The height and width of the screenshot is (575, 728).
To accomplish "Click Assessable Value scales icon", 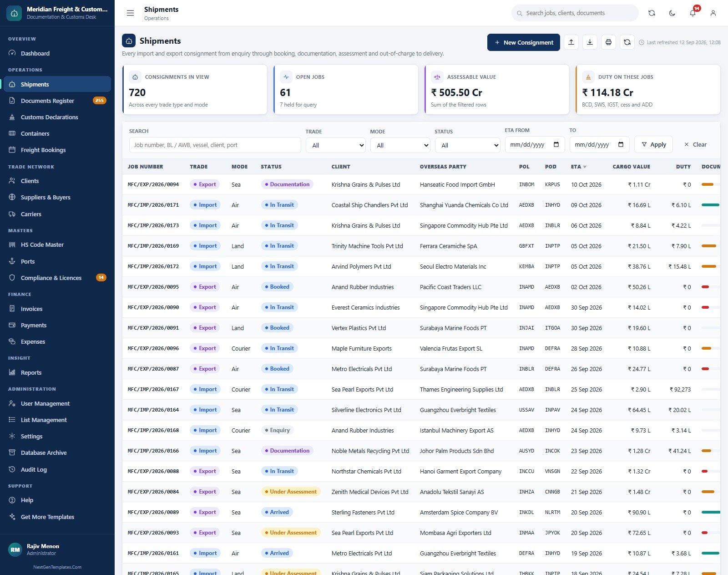I will pyautogui.click(x=437, y=77).
